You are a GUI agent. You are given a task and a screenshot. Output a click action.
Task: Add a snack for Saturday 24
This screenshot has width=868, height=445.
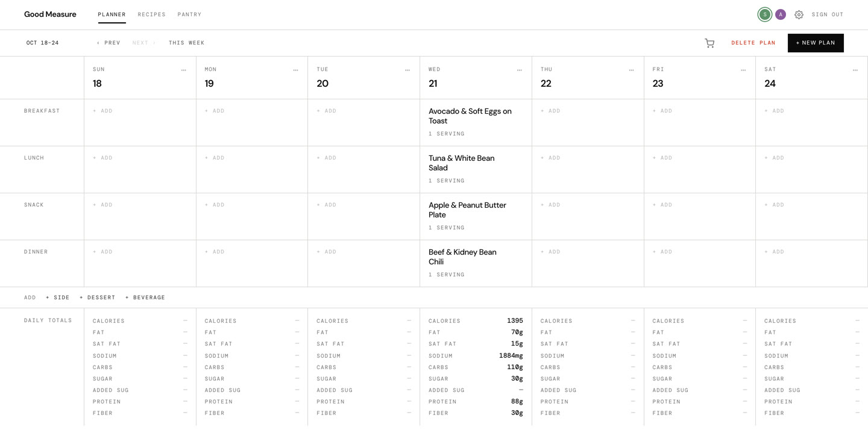[x=775, y=205]
